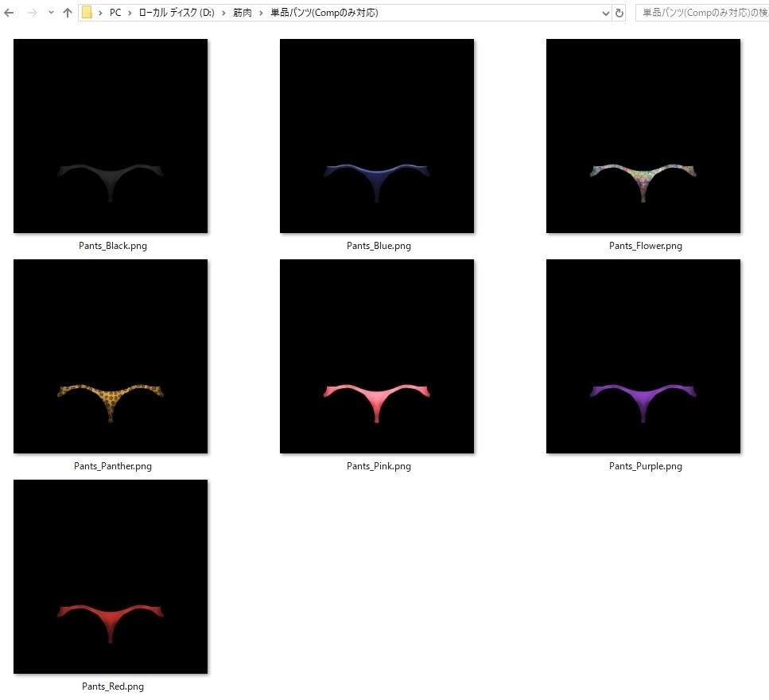
Task: Click the Pants_Panther.png file name
Action: tap(113, 466)
